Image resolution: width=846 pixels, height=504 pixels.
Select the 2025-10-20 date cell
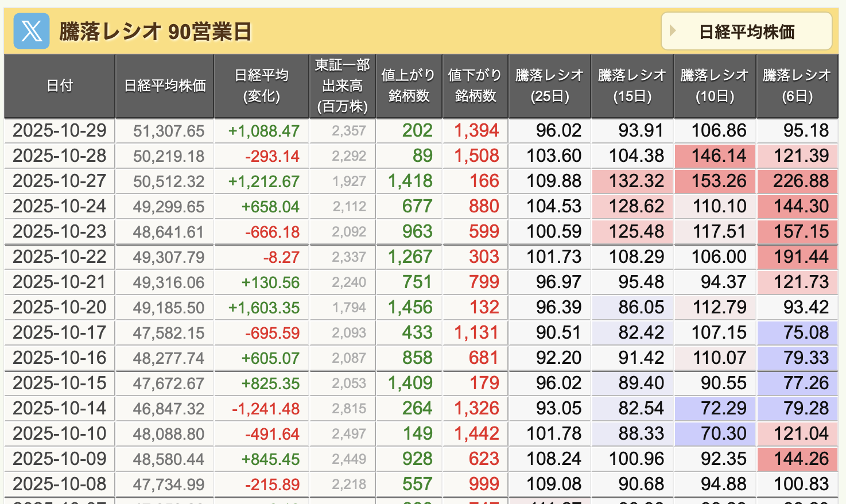point(60,308)
